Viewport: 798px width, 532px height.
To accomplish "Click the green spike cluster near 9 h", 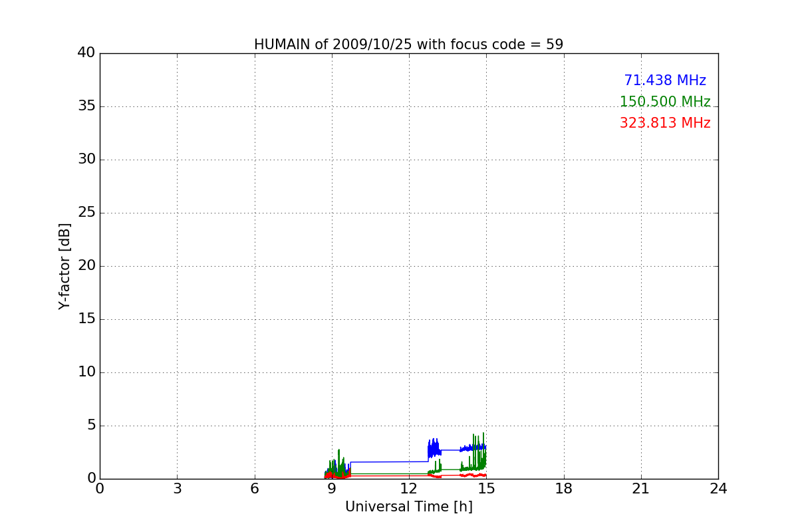I will click(338, 464).
